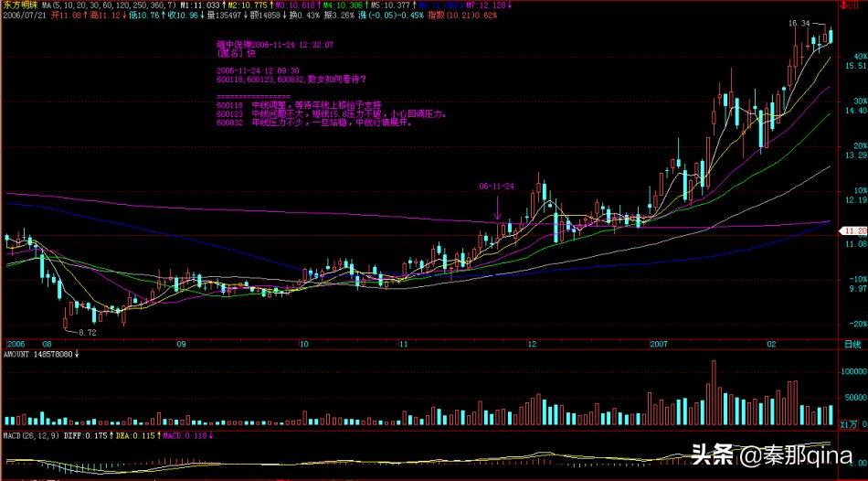The height and width of the screenshot is (481, 868).
Task: Click the 12 month marker on time axis
Action: pyautogui.click(x=533, y=344)
